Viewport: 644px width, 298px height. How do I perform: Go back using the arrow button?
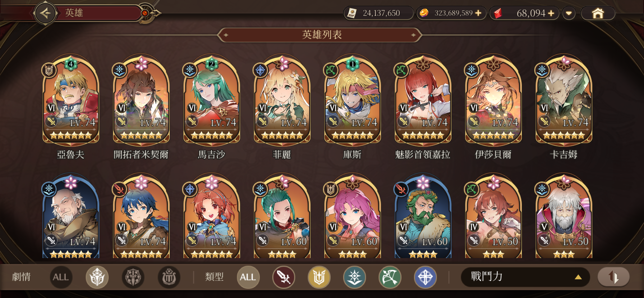coord(46,13)
